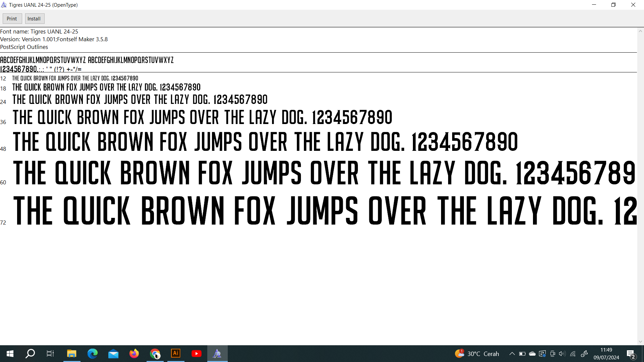Viewport: 644px width, 362px height.
Task: Open Firefox from the taskbar
Action: tap(134, 354)
